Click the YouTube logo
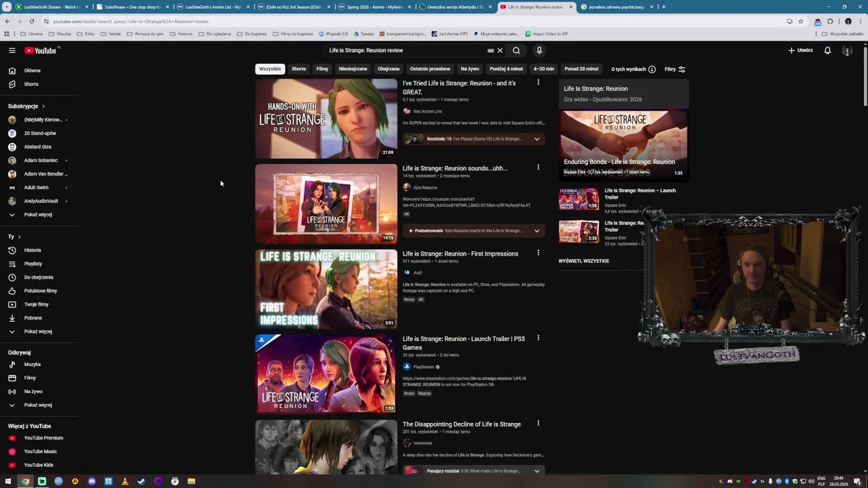The image size is (868, 488). pos(41,50)
